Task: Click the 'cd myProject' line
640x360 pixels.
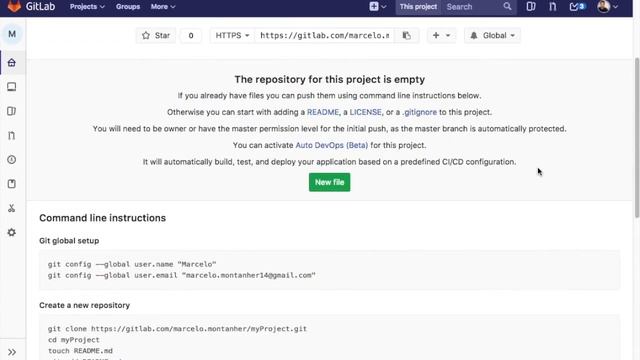Action: click(x=73, y=340)
